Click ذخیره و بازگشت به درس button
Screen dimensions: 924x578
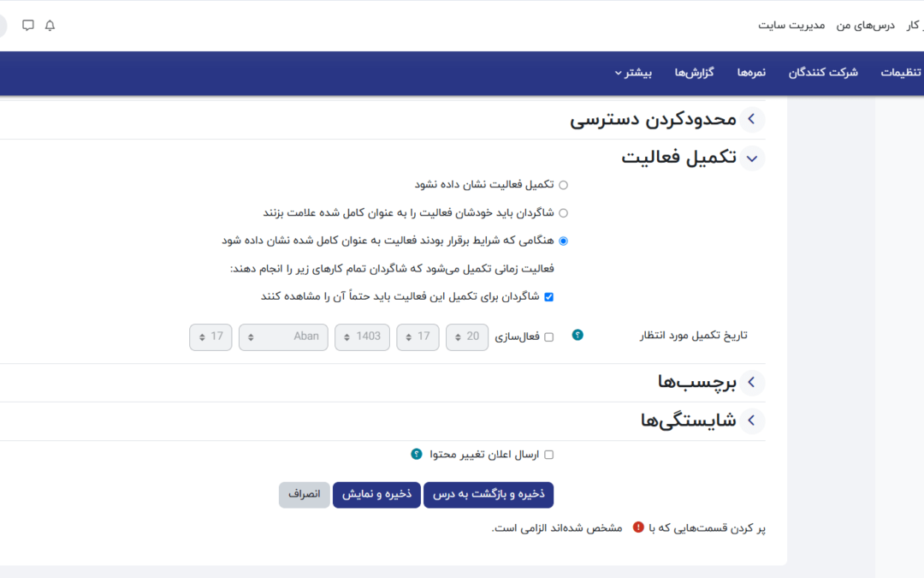click(x=489, y=495)
